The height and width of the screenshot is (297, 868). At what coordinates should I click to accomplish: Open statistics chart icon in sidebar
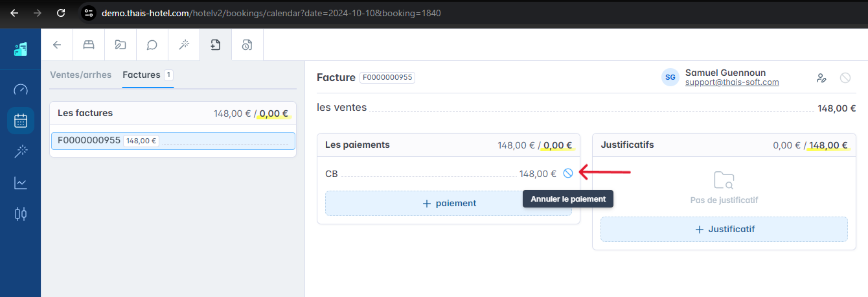point(21,183)
